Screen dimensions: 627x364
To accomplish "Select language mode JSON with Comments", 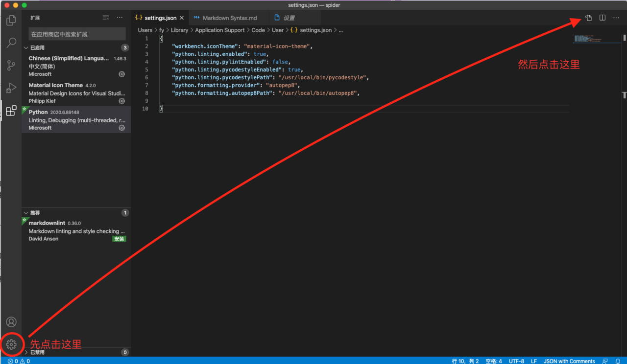I will point(569,361).
